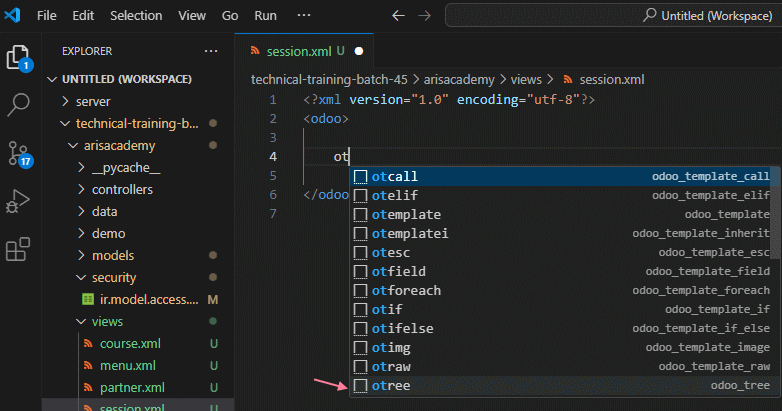The image size is (782, 411).
Task: Click the suggestion list scrollbar
Action: point(776,213)
